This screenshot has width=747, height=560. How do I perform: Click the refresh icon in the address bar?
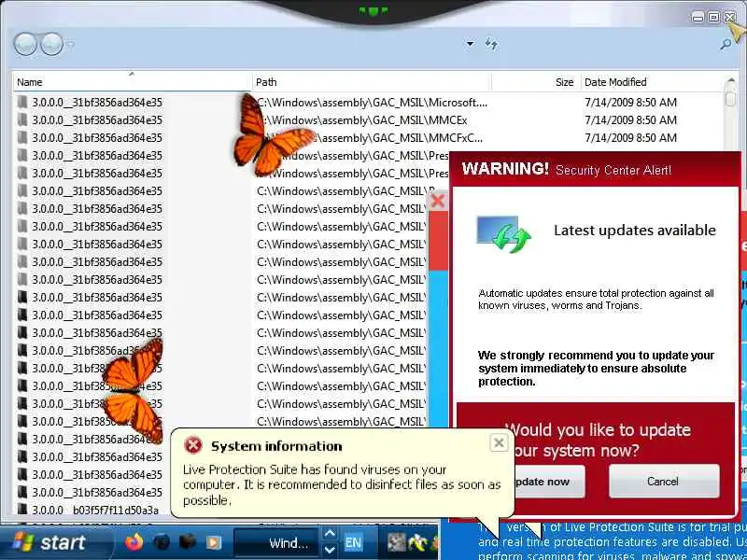491,44
